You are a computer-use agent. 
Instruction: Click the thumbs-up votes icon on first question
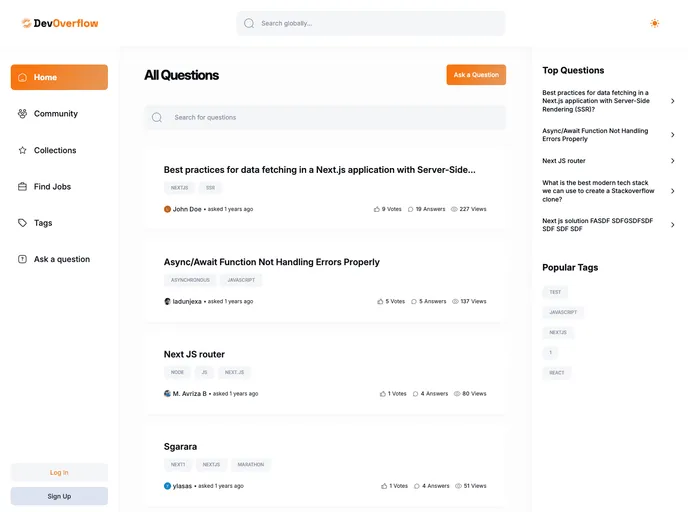coord(377,209)
